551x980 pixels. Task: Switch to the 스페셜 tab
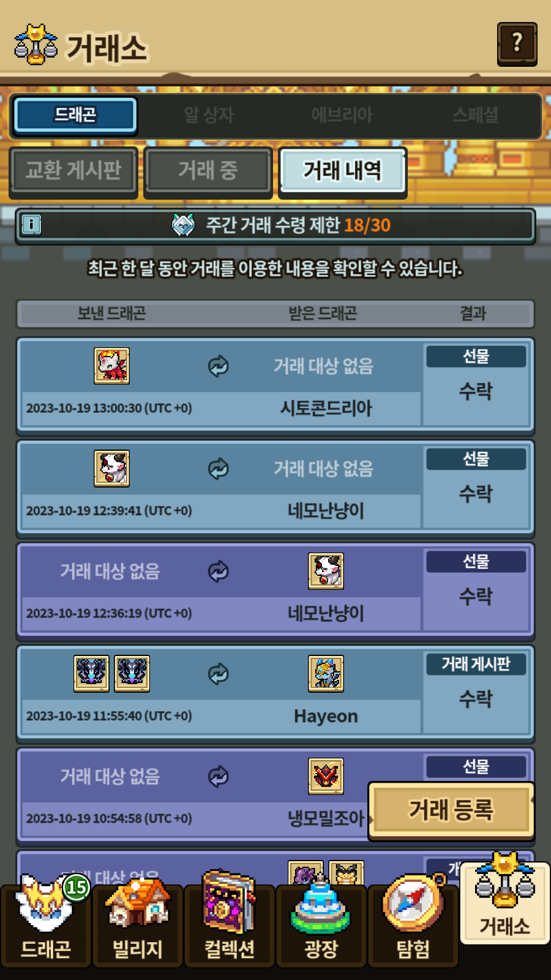pos(475,115)
